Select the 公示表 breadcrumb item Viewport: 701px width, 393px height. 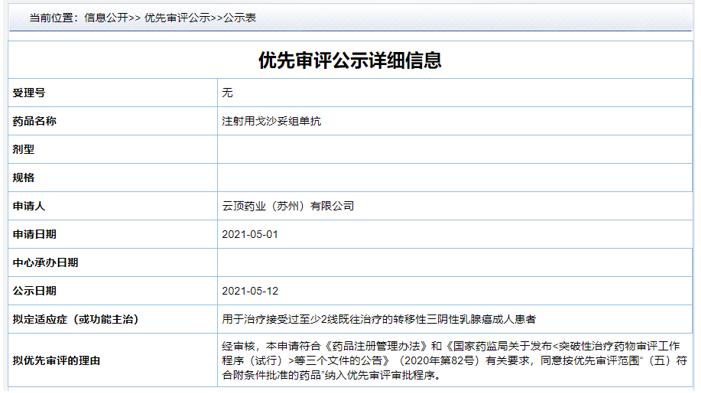point(239,18)
